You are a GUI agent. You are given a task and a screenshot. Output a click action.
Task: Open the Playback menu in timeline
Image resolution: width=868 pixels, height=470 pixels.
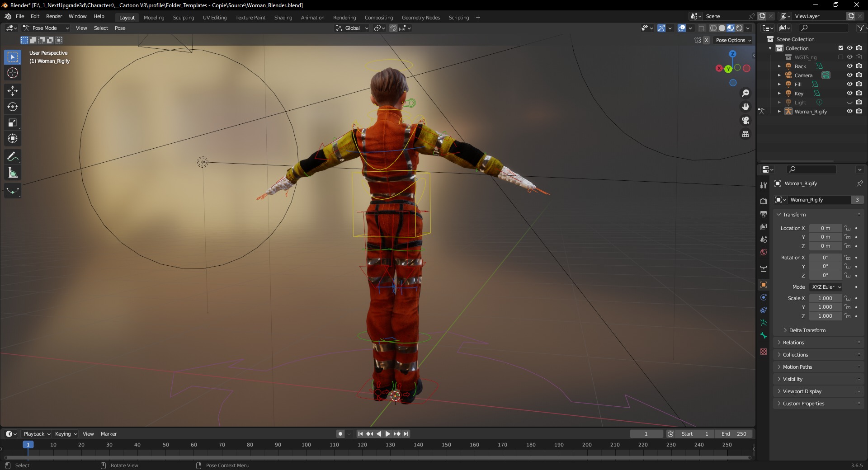tap(37, 434)
